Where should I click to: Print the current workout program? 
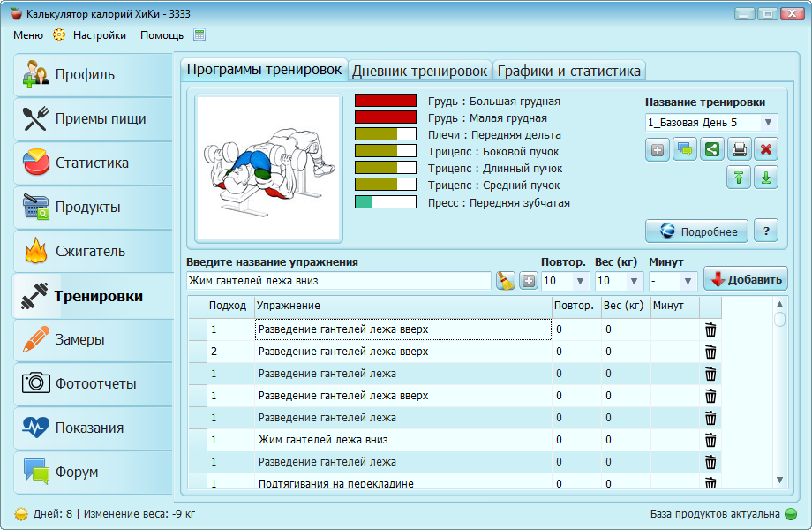[x=740, y=149]
